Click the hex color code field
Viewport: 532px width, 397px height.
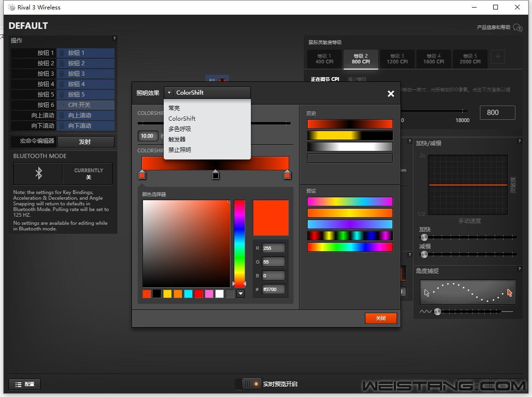(x=274, y=290)
